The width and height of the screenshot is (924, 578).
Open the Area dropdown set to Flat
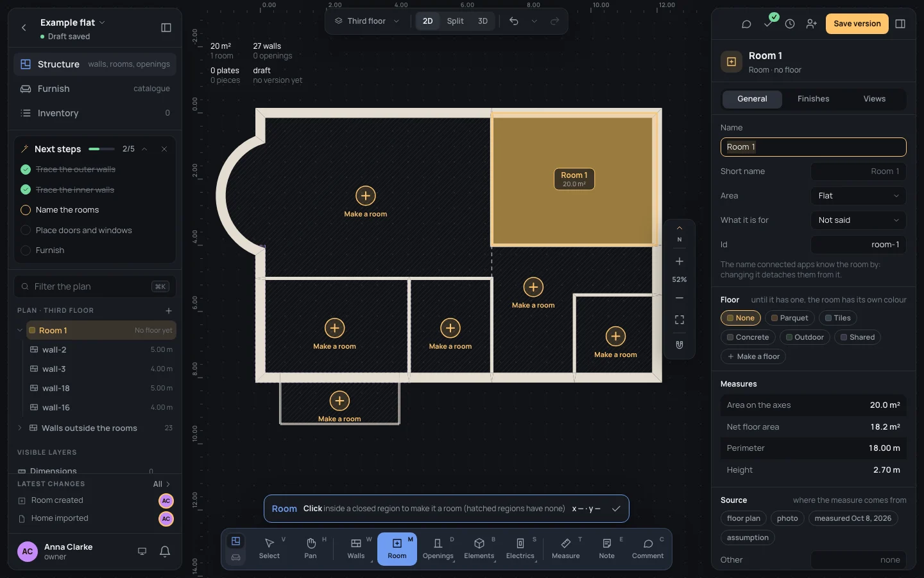pos(859,196)
